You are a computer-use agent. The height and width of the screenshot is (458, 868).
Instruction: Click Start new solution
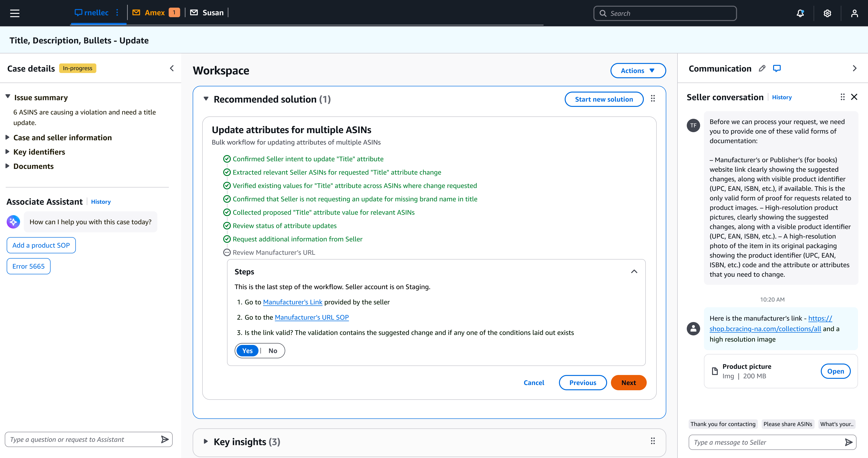[604, 99]
